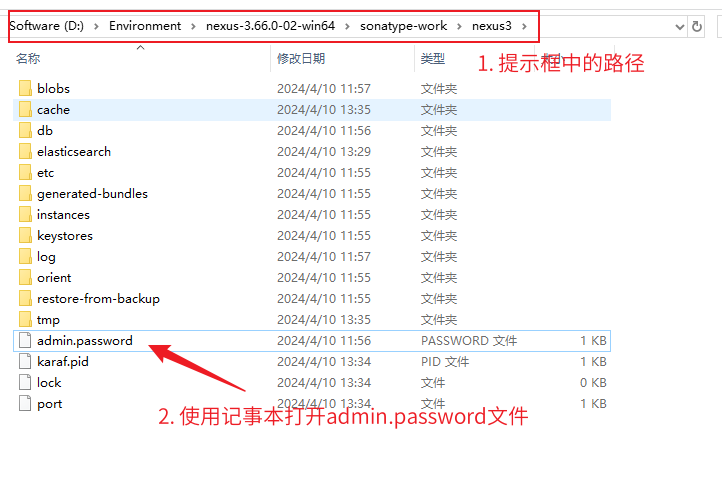
Task: Click the admin.password file icon
Action: [x=25, y=341]
